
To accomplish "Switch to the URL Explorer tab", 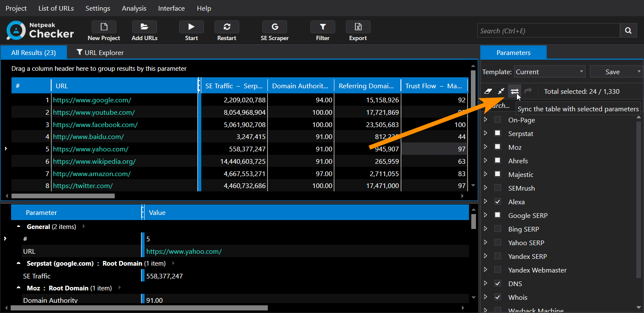I will 100,52.
